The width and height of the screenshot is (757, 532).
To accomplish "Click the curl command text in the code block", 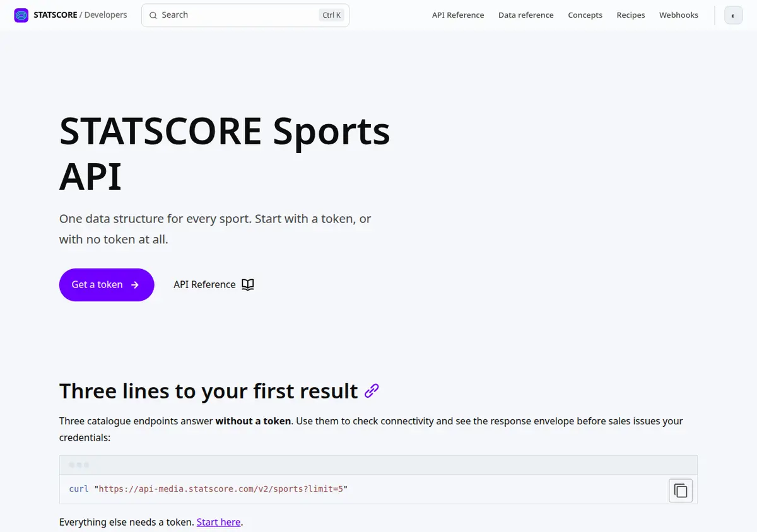I will [x=208, y=489].
